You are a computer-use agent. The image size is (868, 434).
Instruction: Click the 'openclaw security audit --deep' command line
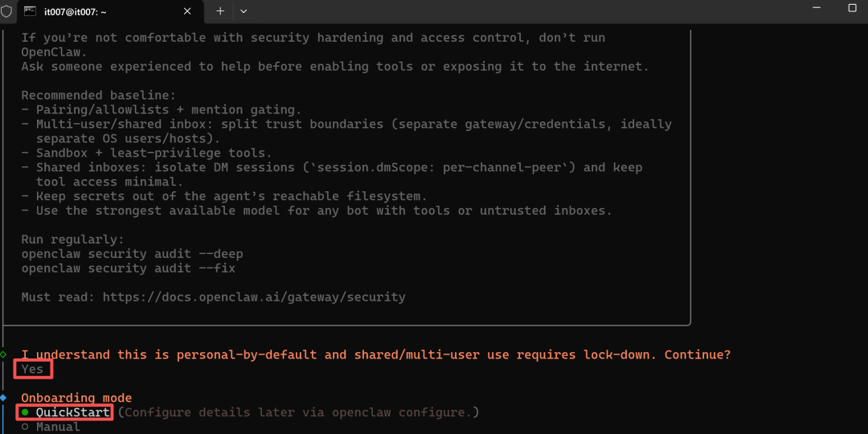(x=133, y=254)
